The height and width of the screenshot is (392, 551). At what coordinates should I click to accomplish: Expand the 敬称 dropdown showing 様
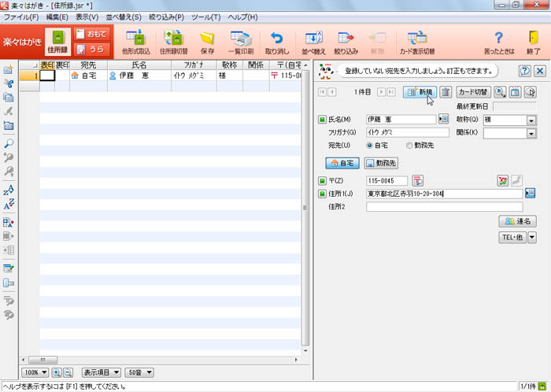[531, 120]
